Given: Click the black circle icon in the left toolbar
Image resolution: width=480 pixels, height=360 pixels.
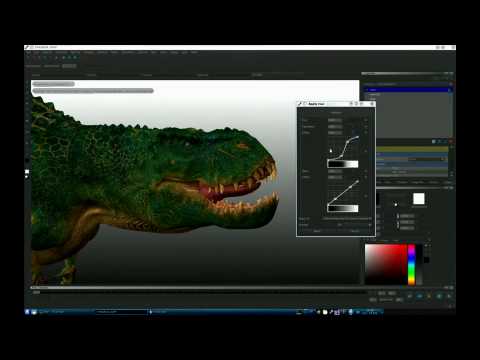Looking at the screenshot, I should click(27, 160).
